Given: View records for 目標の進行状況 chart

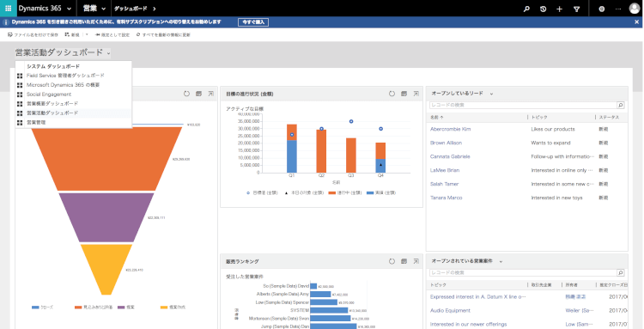Looking at the screenshot, I should 404,94.
